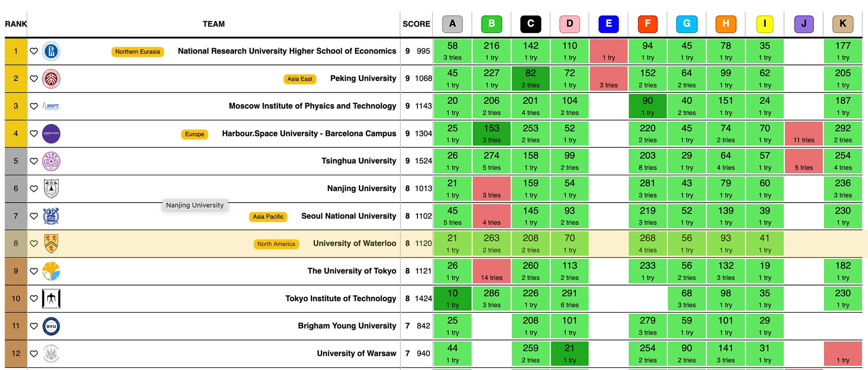
Task: Click the Asia Pacific region tag
Action: tap(268, 217)
